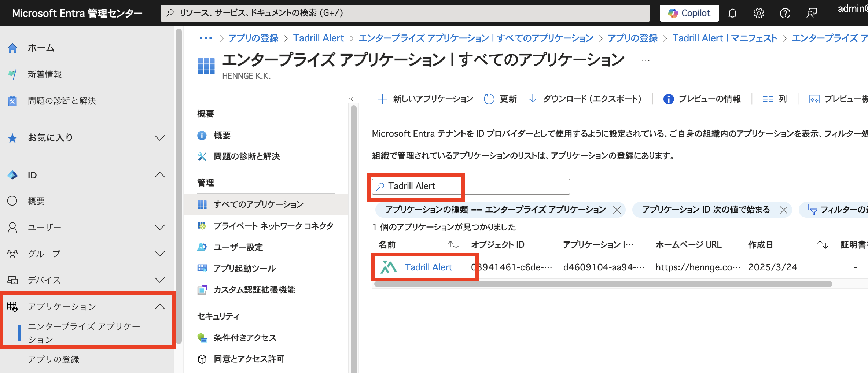The image size is (868, 373).
Task: Open the 列 columns chooser
Action: [775, 99]
